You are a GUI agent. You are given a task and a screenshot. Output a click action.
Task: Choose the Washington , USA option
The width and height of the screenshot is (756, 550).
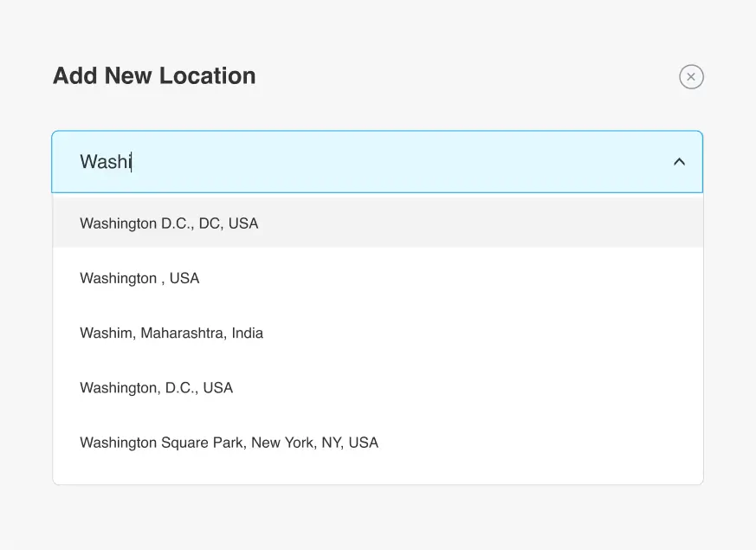[378, 278]
